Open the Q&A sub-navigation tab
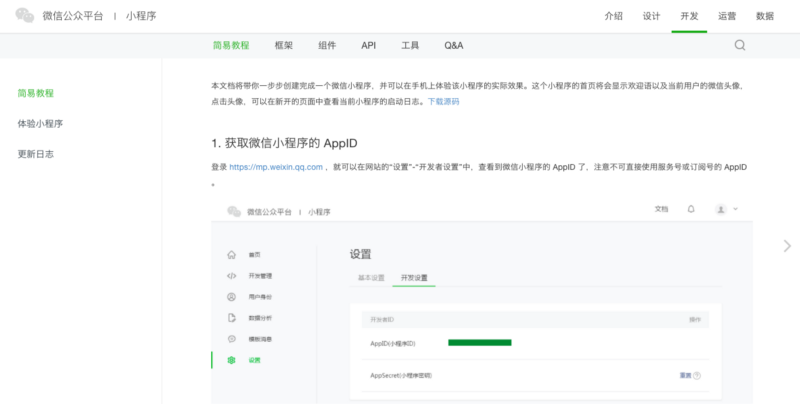This screenshot has width=800, height=404. tap(454, 45)
